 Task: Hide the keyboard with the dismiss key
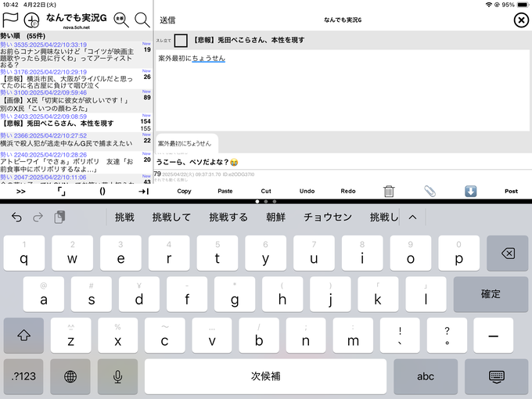(496, 376)
